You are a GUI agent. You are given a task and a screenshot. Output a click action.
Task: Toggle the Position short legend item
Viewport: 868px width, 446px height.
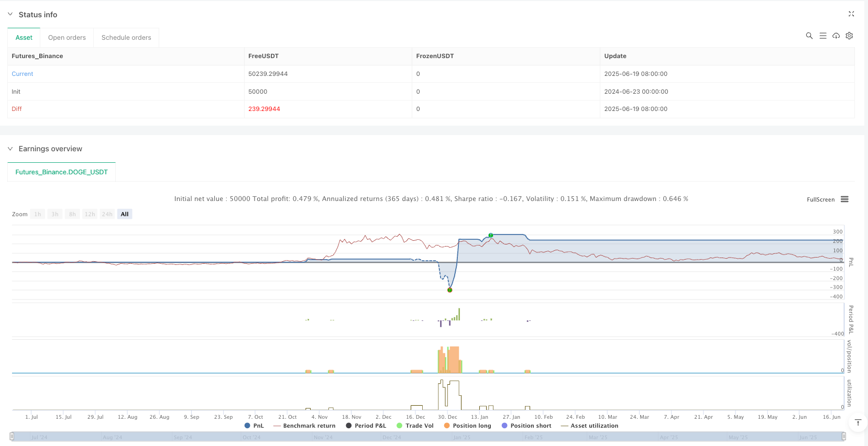[x=526, y=426]
